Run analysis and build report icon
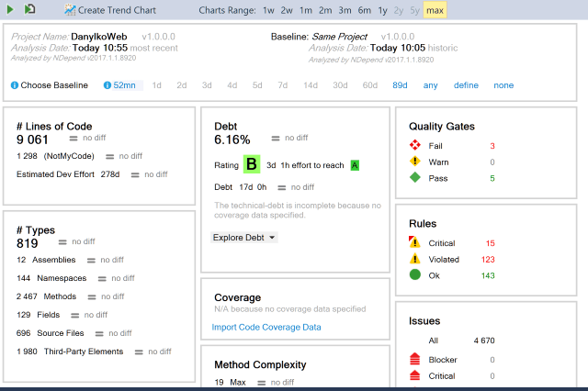 pyautogui.click(x=29, y=9)
